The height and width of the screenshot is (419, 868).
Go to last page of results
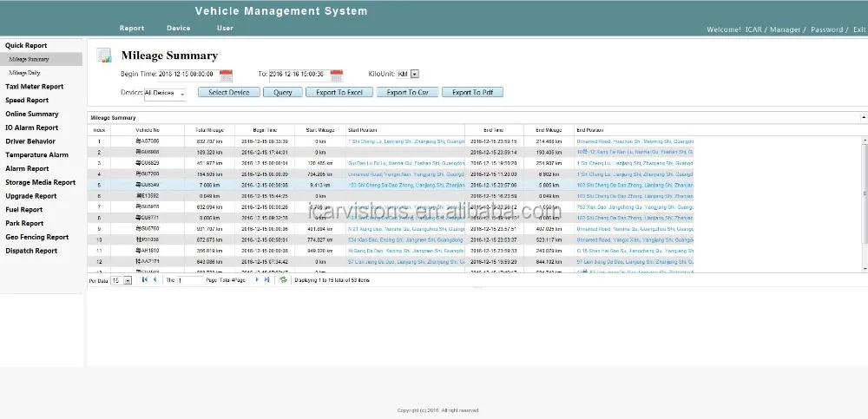[266, 280]
